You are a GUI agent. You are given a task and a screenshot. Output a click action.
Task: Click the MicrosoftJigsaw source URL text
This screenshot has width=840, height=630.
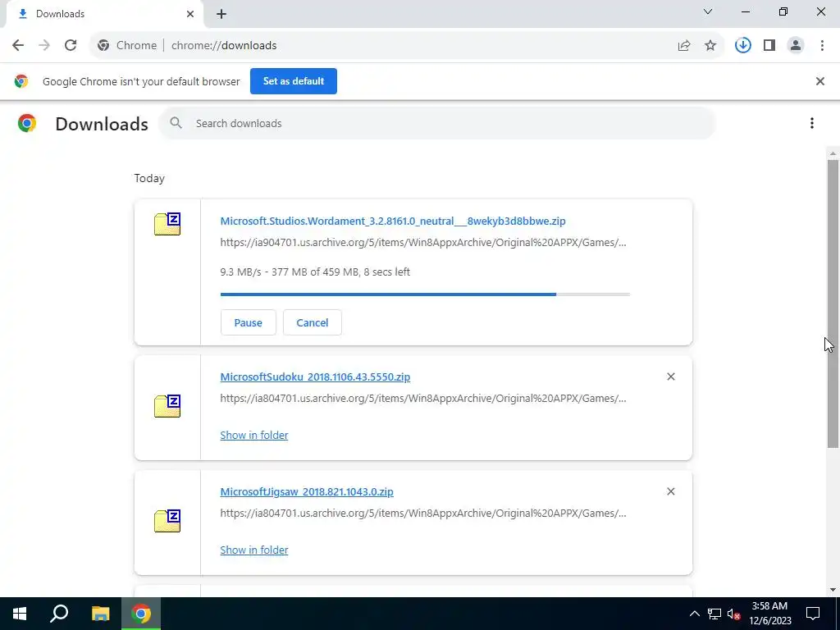422,513
